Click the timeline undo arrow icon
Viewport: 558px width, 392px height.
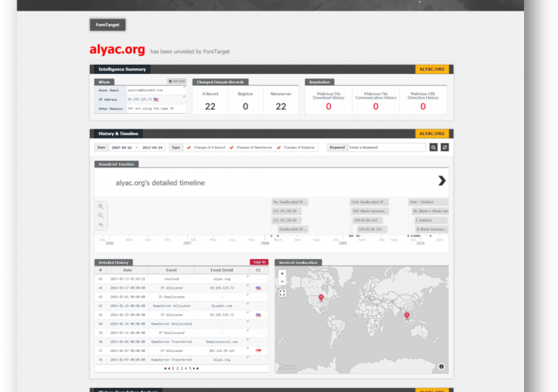pos(101,225)
